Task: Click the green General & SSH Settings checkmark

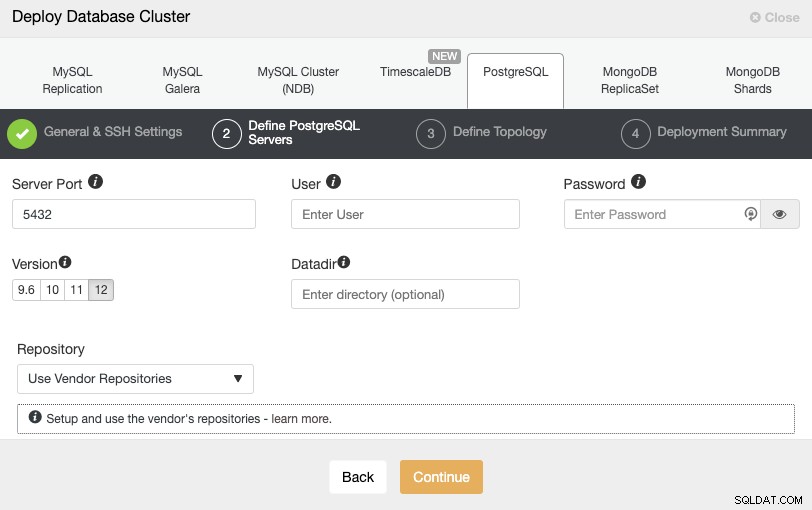Action: click(22, 134)
